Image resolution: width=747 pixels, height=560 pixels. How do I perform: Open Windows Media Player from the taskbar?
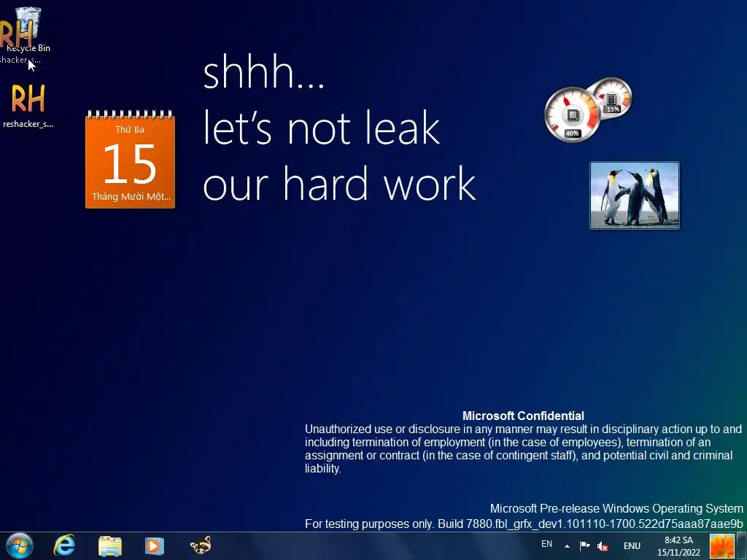[x=155, y=545]
